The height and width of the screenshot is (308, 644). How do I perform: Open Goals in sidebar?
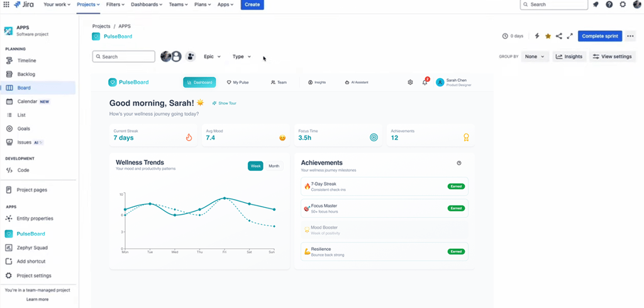tap(38, 128)
